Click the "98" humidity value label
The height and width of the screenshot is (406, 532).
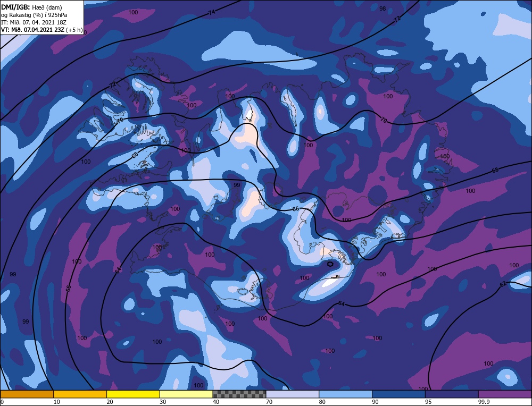[x=383, y=9]
